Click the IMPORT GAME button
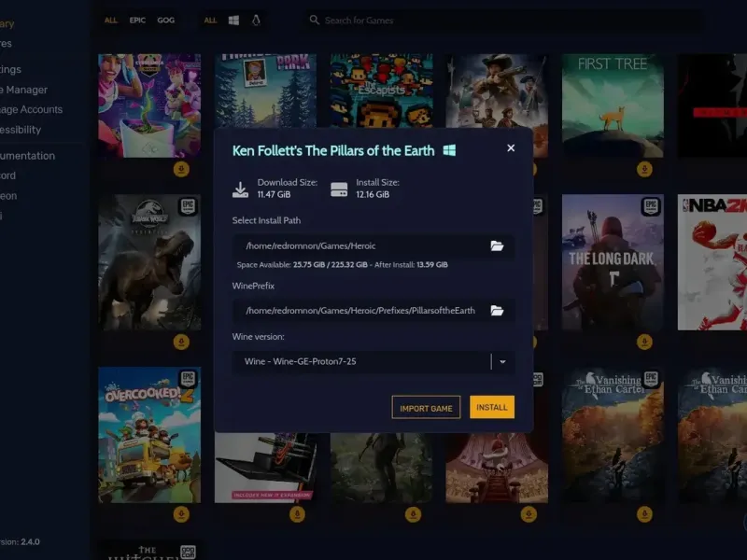This screenshot has width=747, height=560. [x=426, y=408]
